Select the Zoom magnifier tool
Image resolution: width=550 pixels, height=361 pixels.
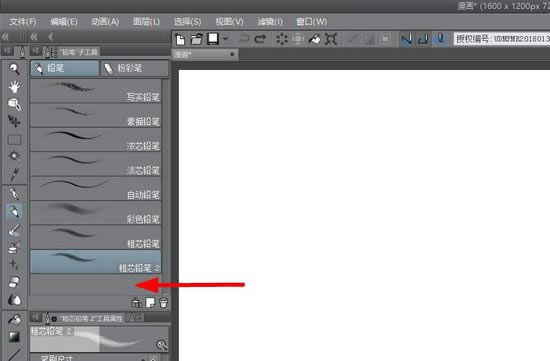pyautogui.click(x=14, y=69)
